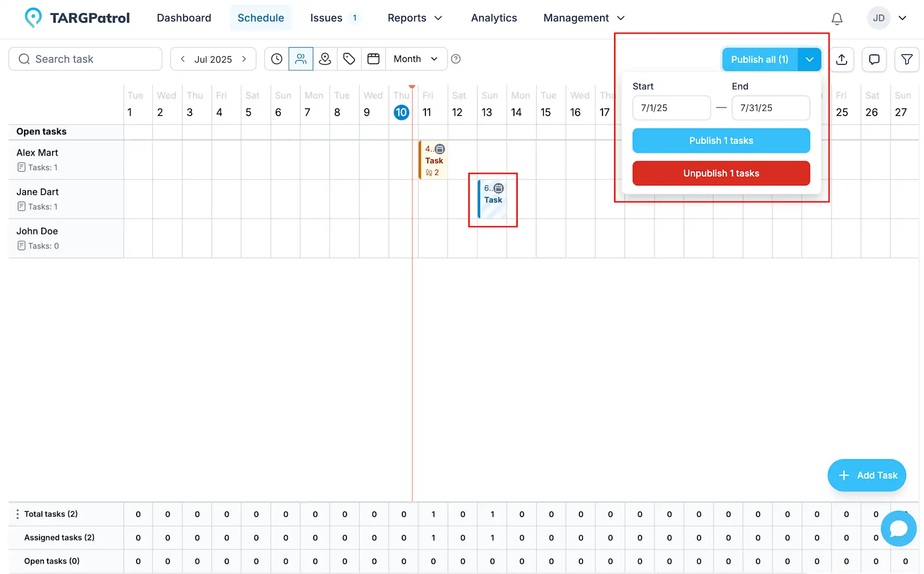Open the notifications bell
The height and width of the screenshot is (574, 924).
(837, 18)
